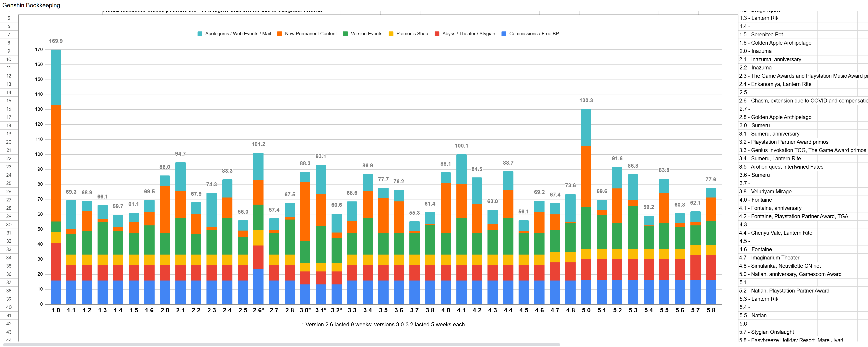
Task: Select row header 20
Action: [x=9, y=142]
